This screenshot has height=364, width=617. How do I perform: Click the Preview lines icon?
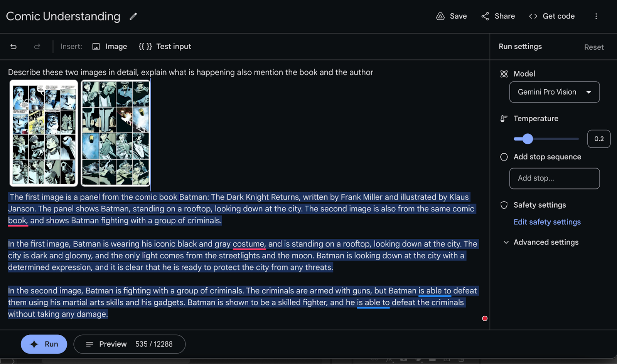tap(89, 344)
